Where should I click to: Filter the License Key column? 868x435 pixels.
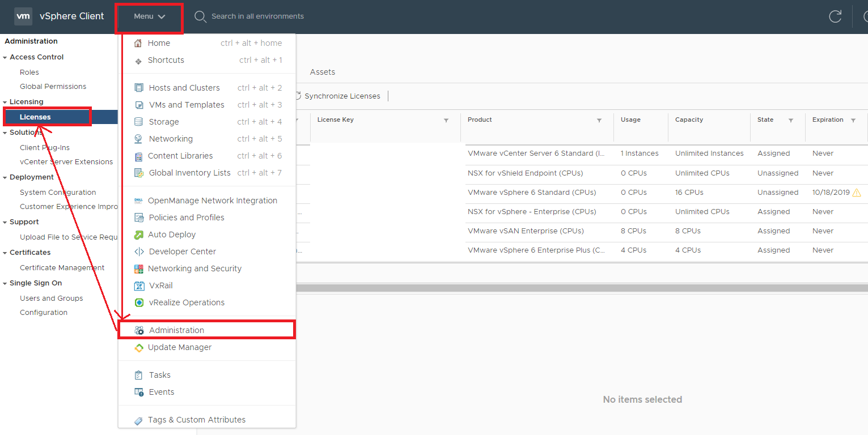click(446, 120)
